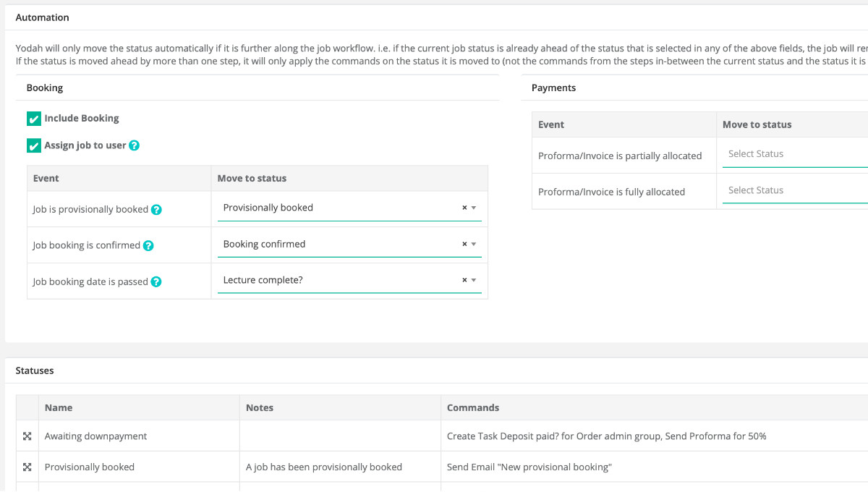Viewport: 868px width, 492px height.
Task: Uncheck the Include Booking checkbox
Action: pos(33,119)
